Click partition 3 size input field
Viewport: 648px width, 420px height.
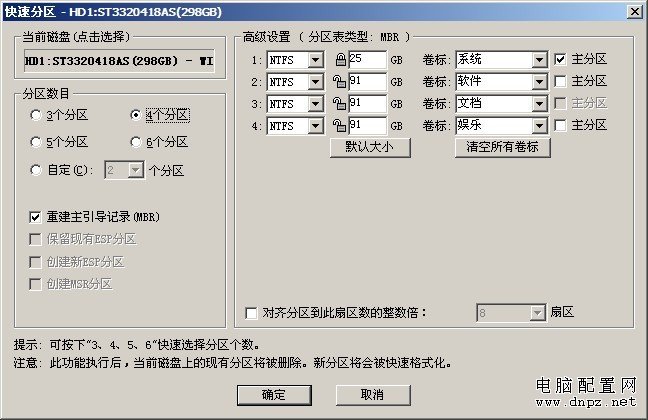[367, 104]
